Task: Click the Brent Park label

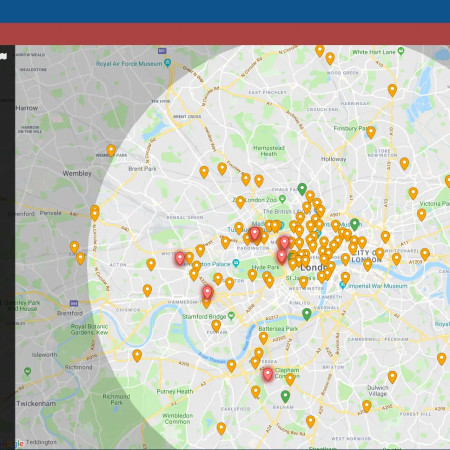Action: (x=142, y=169)
